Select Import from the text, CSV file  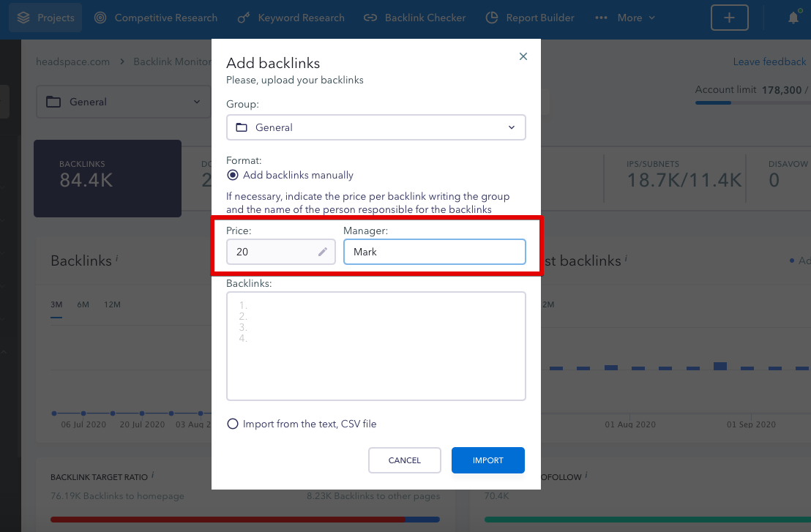pyautogui.click(x=233, y=424)
